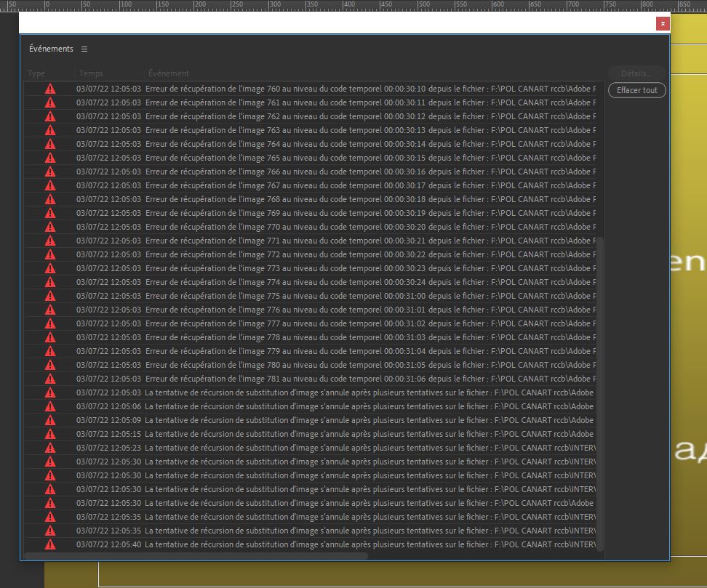Select the error text for timecode 00:00:30:13
The width and height of the screenshot is (707, 588).
tap(371, 130)
